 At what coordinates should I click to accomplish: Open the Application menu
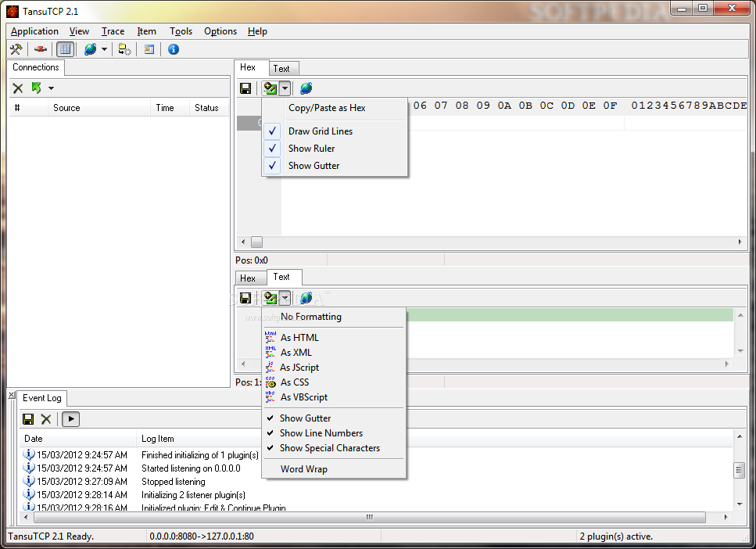point(34,31)
